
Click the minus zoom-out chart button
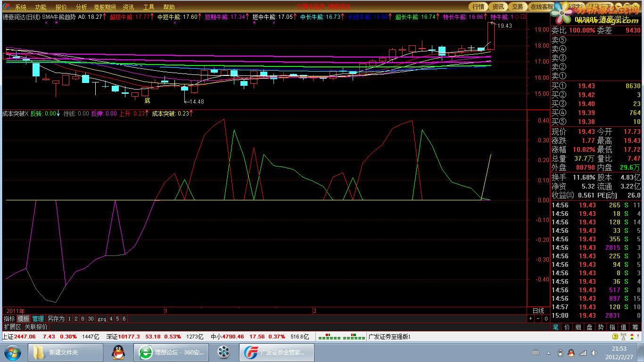pos(538,319)
